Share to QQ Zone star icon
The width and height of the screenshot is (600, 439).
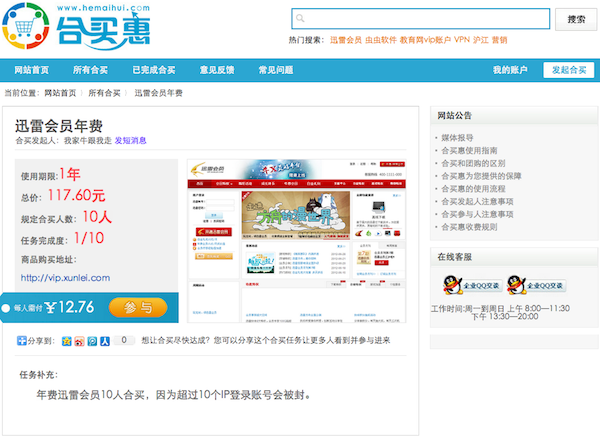67,341
